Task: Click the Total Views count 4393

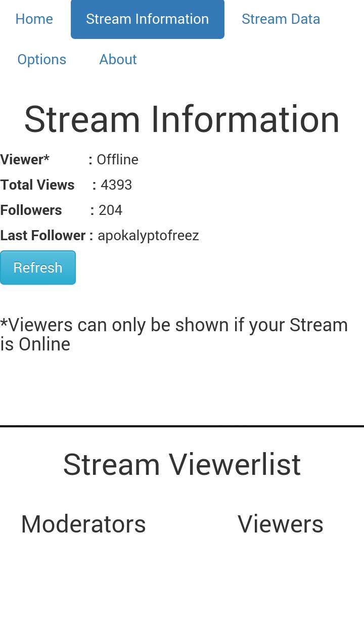Action: pos(116,185)
